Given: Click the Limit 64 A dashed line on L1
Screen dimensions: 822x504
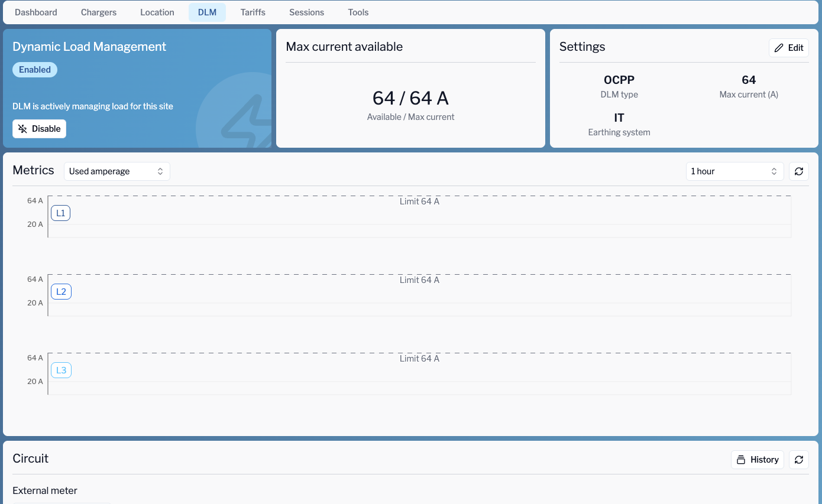Looking at the screenshot, I should [x=420, y=196].
